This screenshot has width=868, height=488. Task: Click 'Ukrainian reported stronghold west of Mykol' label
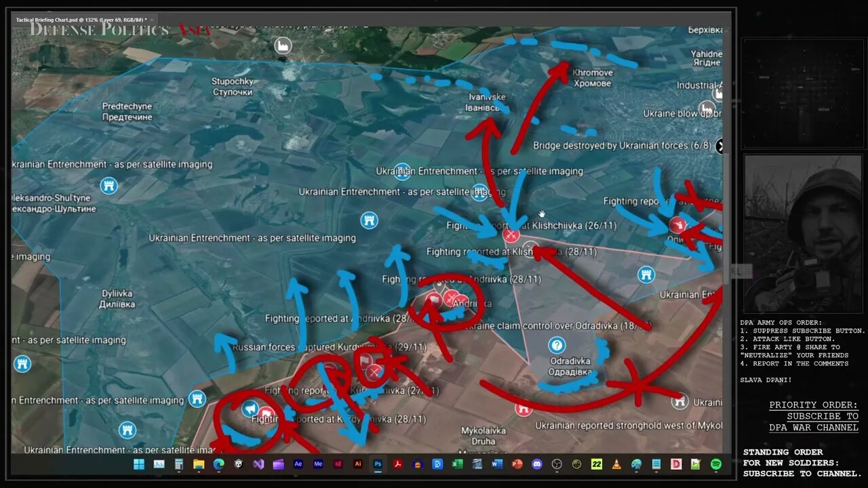point(629,426)
